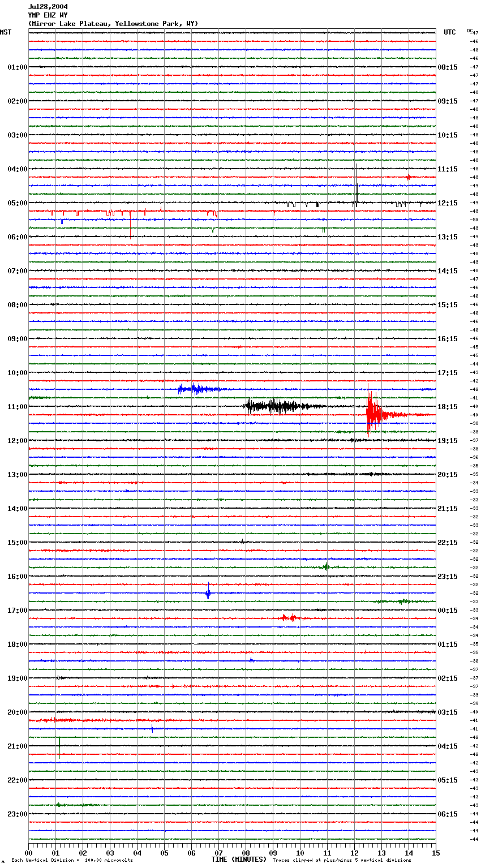Select the 11:15 UTC time label
Screen dimensions: 481x868
(448, 169)
